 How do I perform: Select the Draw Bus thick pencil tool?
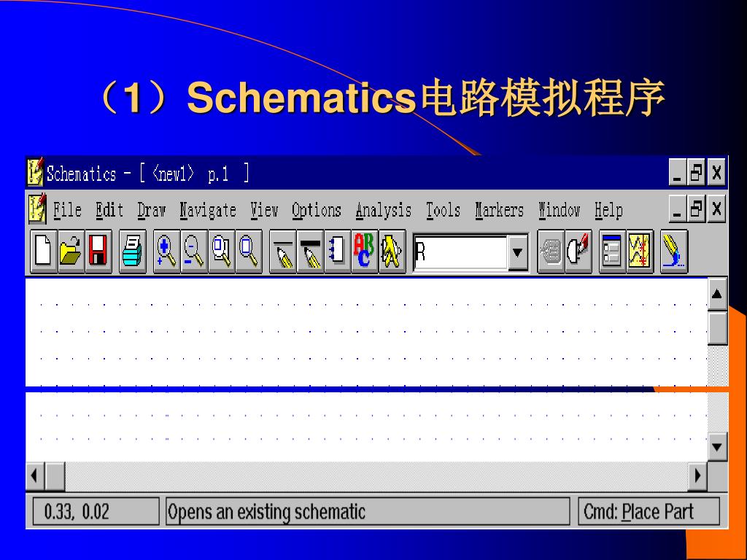pos(310,251)
